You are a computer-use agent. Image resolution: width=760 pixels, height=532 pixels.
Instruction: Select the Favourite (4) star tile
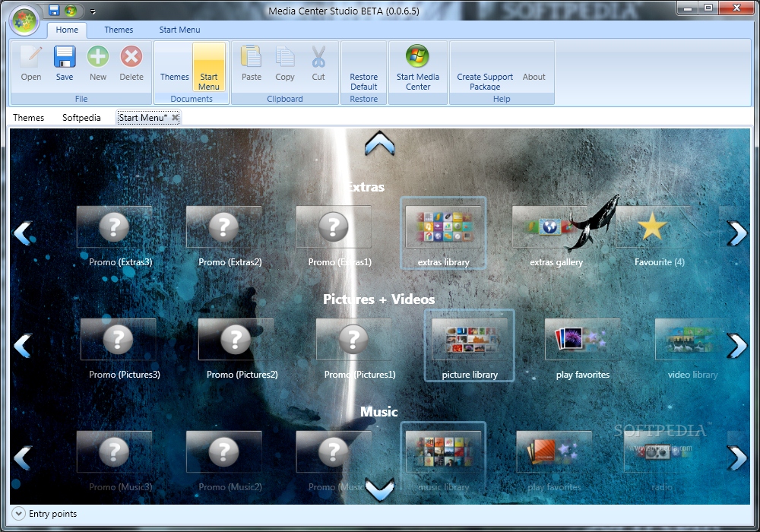[654, 236]
